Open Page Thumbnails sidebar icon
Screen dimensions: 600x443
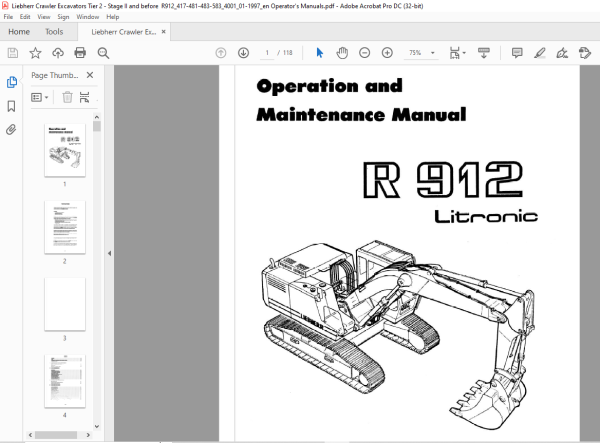[11, 82]
